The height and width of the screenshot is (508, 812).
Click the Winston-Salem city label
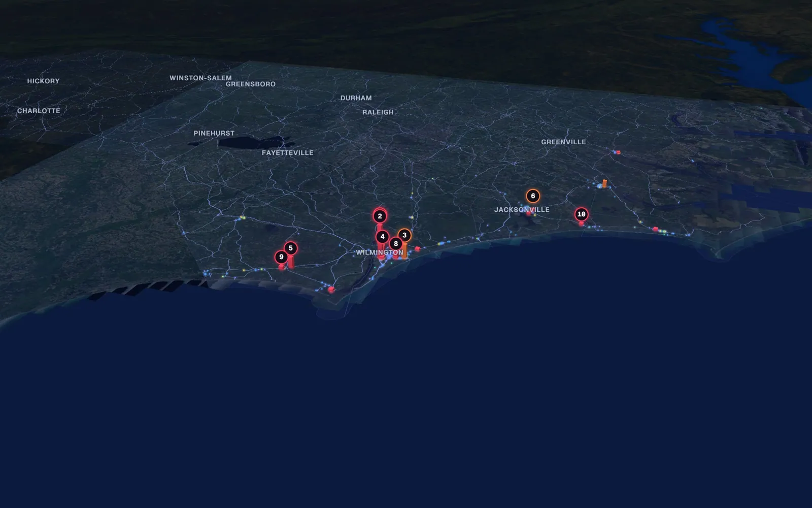pos(200,78)
